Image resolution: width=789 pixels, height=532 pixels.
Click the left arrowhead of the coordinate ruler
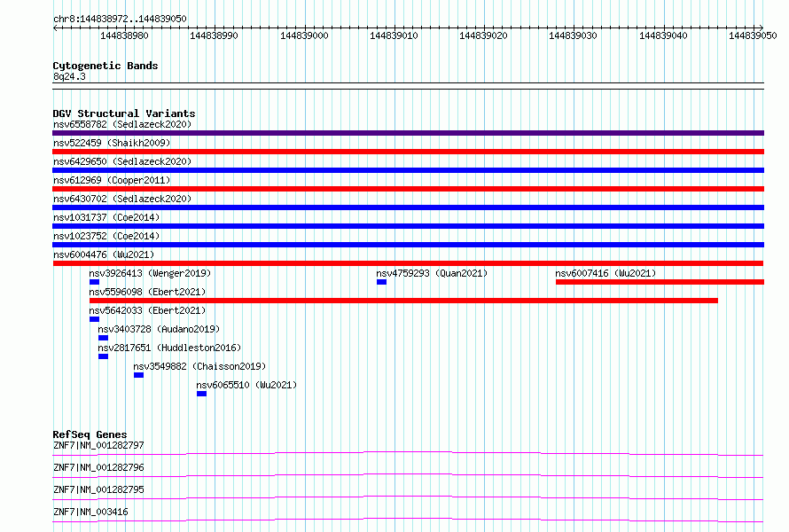click(x=55, y=27)
